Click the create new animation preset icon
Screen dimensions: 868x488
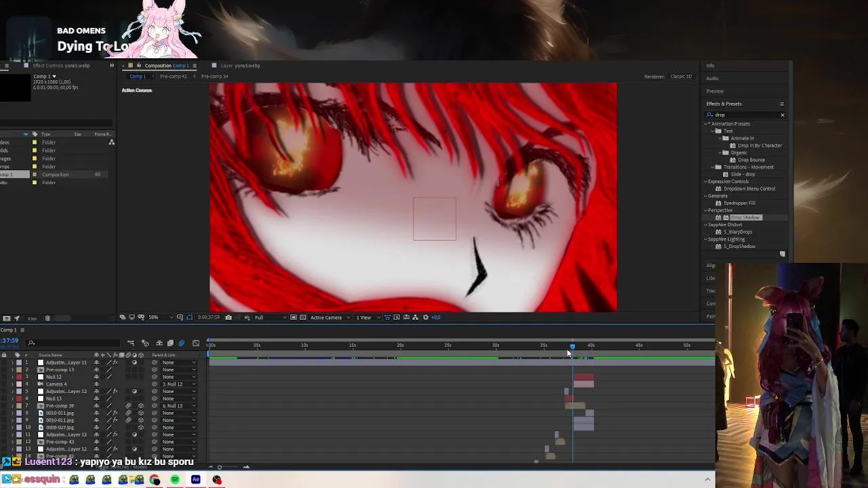[x=783, y=254]
